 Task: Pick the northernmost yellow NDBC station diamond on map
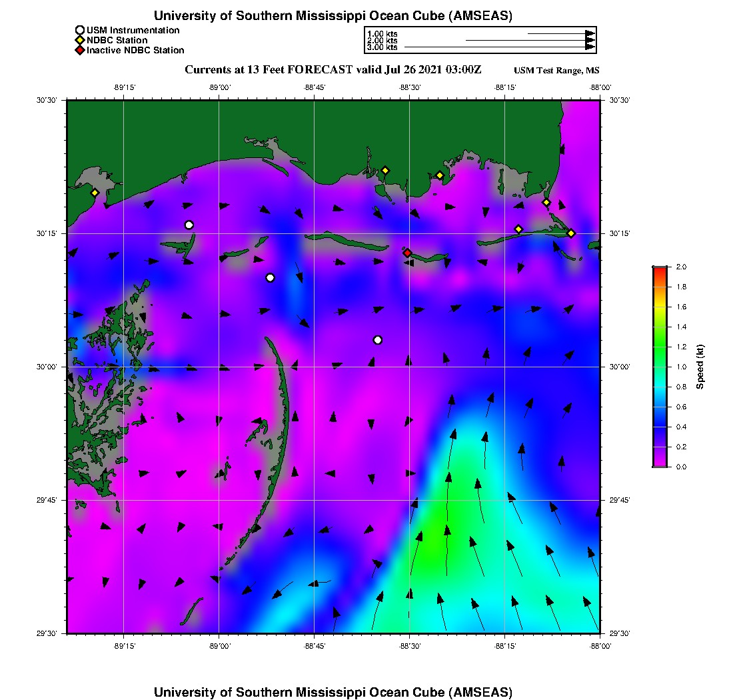tap(385, 170)
